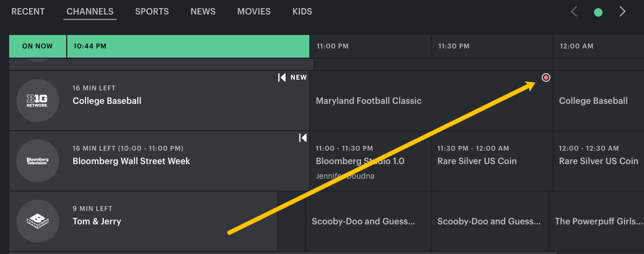Click the green dot page indicator

[x=598, y=12]
